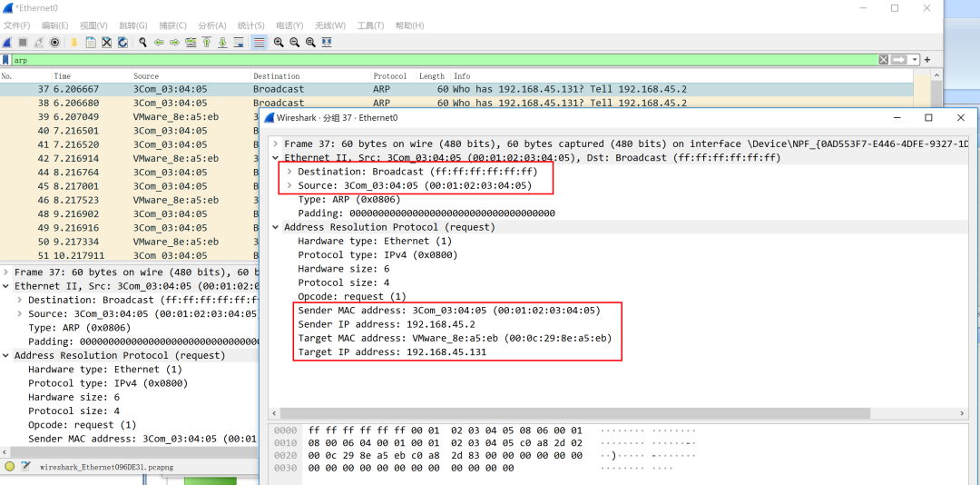
Task: Select Target IP address: 192.168.45.131 line
Action: click(393, 352)
